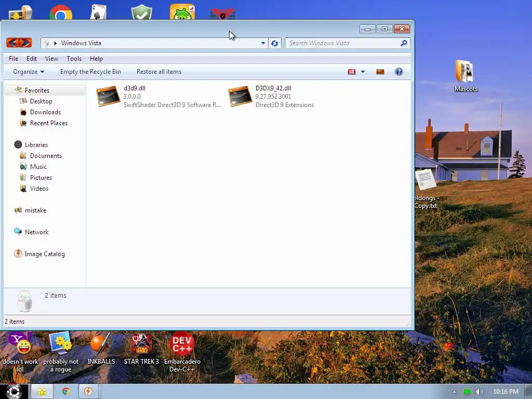
Task: Select the D3DX9_42.dll file icon
Action: (240, 96)
